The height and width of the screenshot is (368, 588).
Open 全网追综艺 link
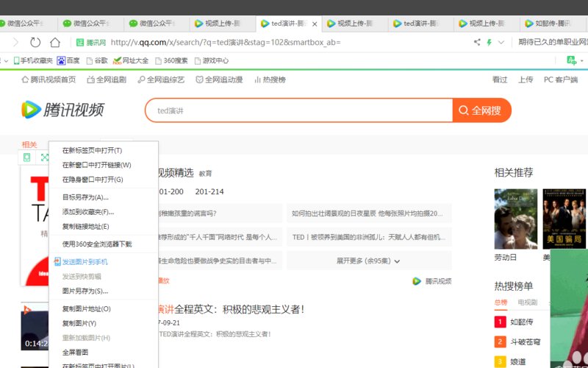pos(161,79)
